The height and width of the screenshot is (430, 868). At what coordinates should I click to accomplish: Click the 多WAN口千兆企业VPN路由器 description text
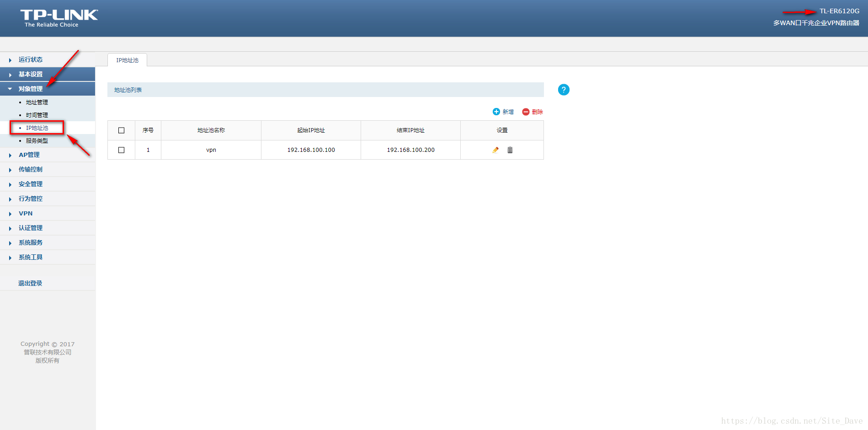pyautogui.click(x=816, y=23)
